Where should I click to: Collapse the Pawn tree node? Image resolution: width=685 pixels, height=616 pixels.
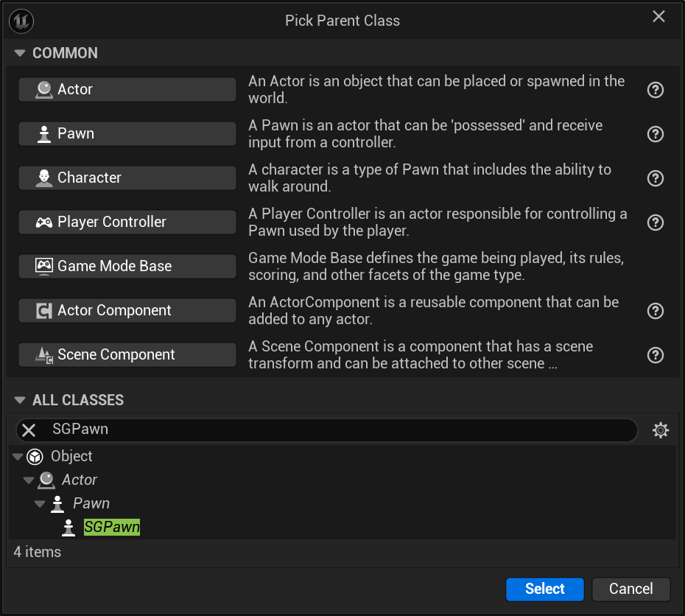(x=40, y=503)
